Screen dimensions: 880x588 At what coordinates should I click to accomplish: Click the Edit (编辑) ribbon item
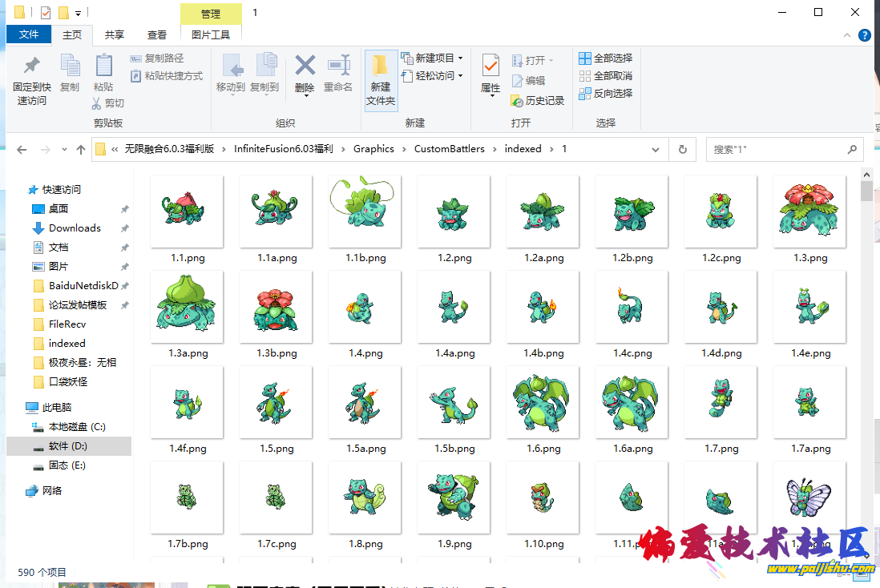tap(529, 81)
